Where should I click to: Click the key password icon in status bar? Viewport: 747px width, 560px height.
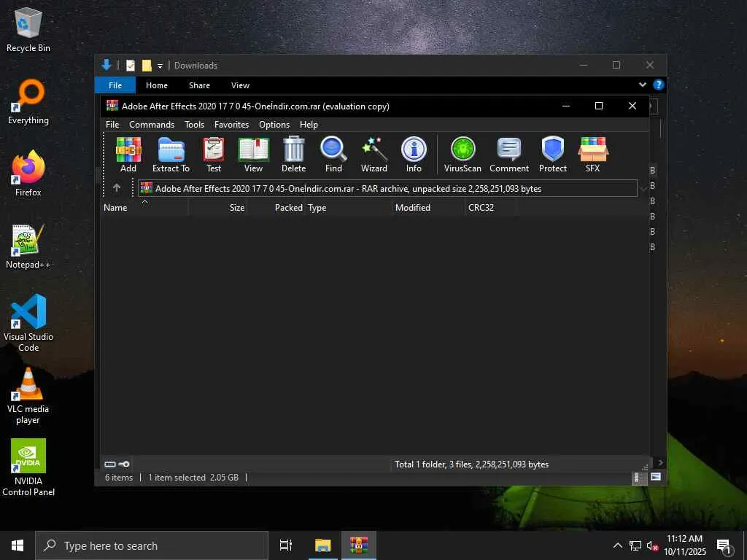coord(124,464)
